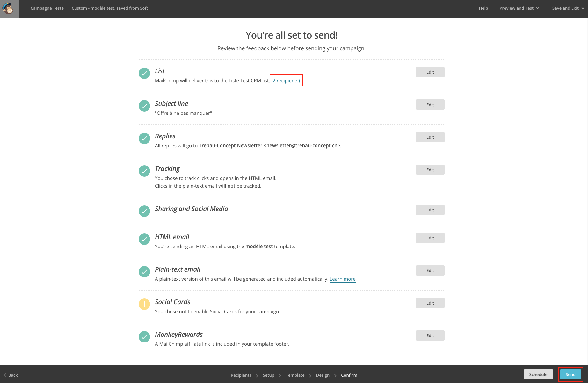Image resolution: width=588 pixels, height=383 pixels.
Task: Edit the Social Cards settings
Action: 430,303
